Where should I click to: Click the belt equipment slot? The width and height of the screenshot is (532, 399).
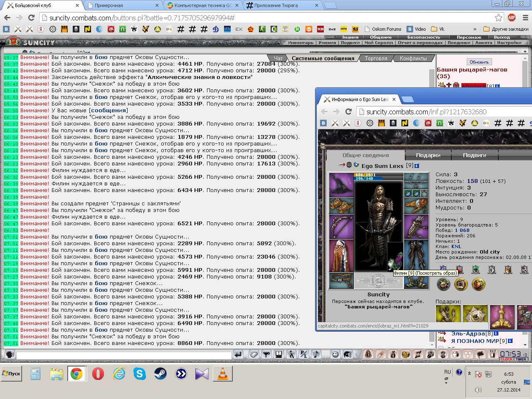[x=341, y=281]
